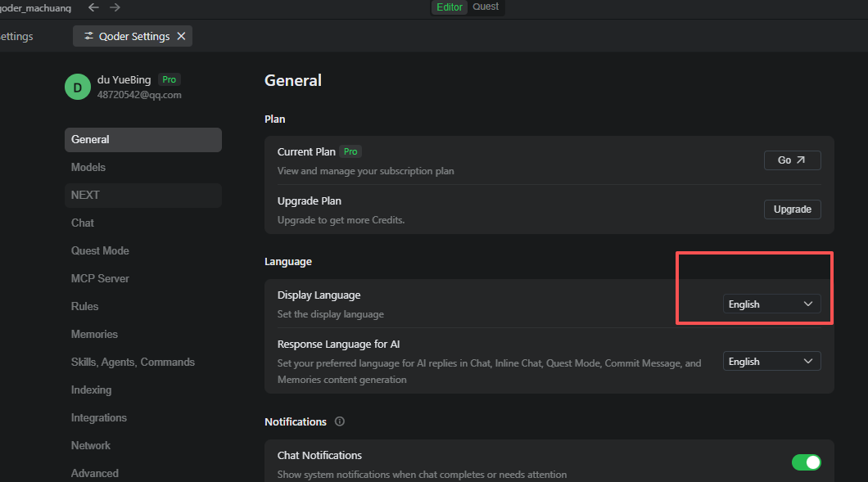Open Rules settings section

click(142, 306)
